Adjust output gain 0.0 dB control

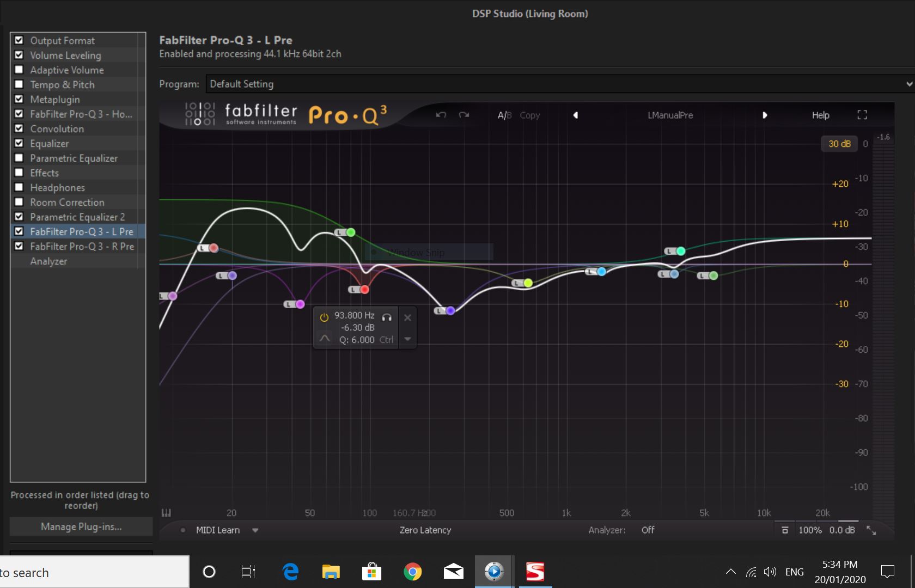842,530
